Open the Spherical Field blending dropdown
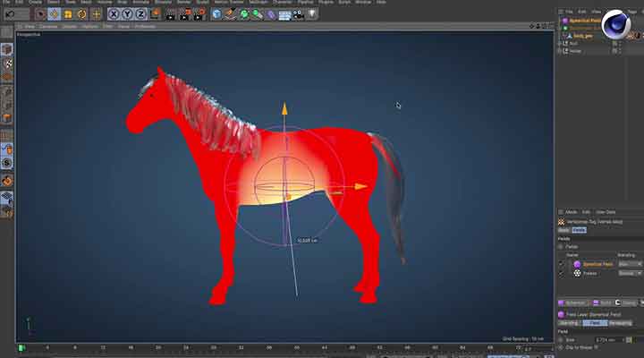Viewport: 644px width, 358px height. (629, 264)
